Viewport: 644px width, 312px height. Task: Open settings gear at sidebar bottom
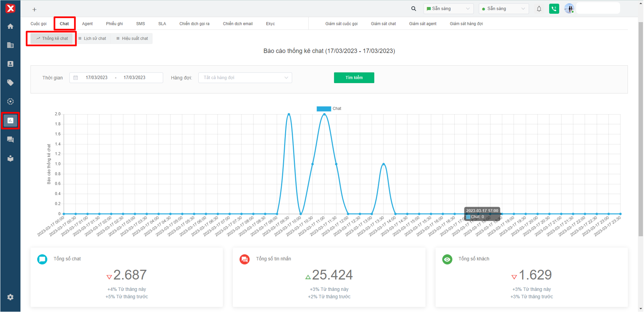tap(11, 297)
